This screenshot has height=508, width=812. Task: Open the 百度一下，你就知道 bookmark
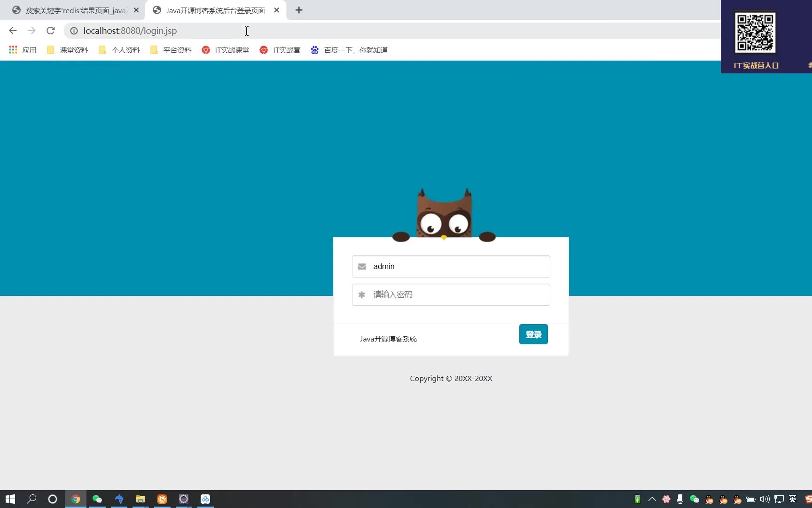(x=349, y=50)
